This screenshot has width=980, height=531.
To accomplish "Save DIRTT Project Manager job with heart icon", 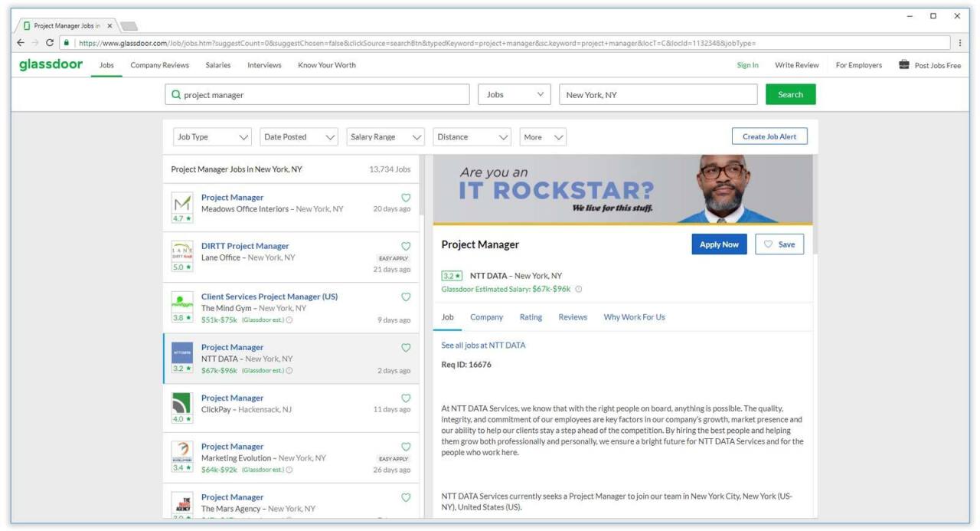I will click(x=406, y=246).
